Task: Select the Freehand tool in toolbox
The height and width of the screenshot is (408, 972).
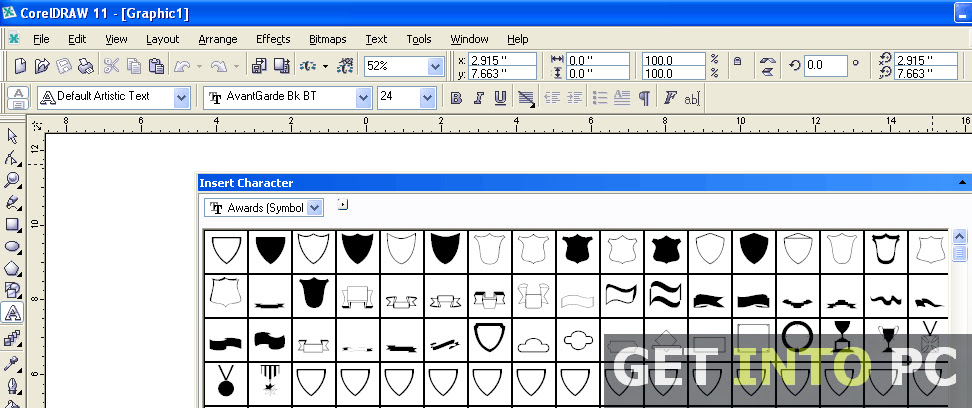Action: pyautogui.click(x=12, y=203)
